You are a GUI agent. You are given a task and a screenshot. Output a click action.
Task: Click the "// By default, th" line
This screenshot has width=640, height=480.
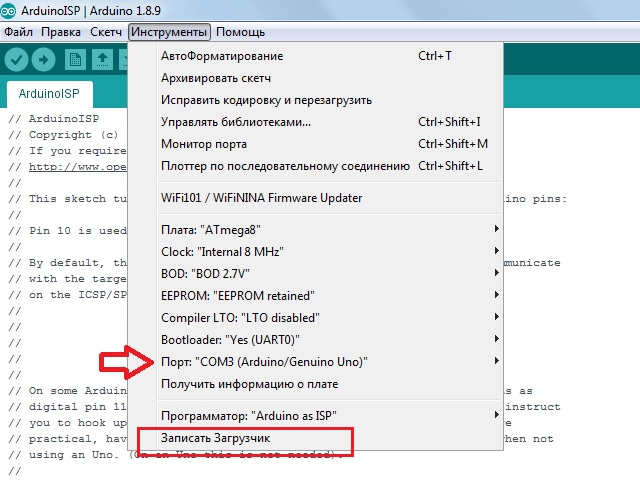coord(67,263)
